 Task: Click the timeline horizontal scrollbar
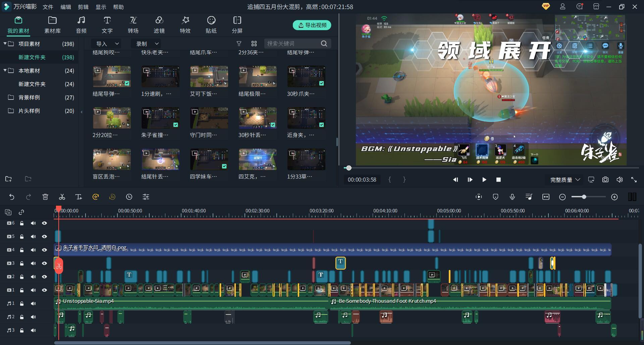point(202,343)
